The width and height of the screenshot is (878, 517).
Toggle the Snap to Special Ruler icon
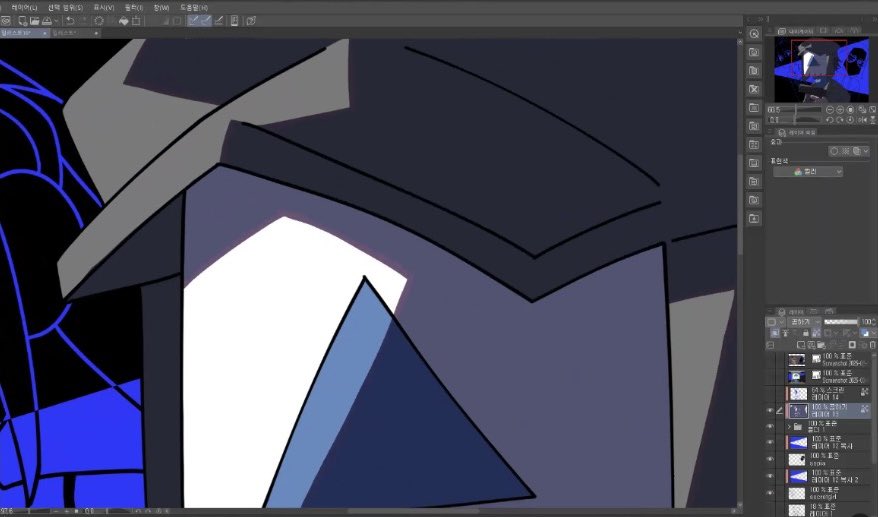tap(206, 21)
